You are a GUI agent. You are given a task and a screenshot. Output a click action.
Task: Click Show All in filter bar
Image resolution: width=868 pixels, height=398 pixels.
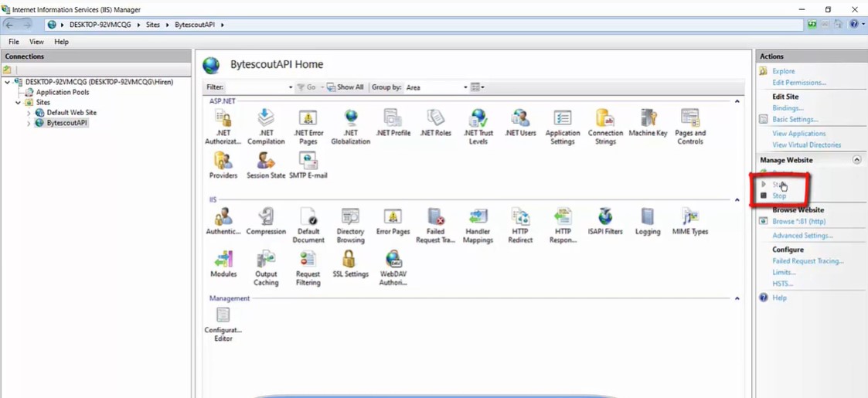pos(345,87)
